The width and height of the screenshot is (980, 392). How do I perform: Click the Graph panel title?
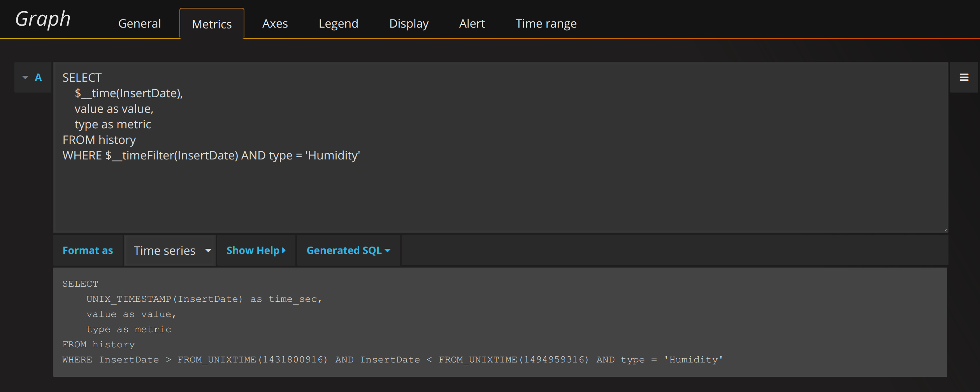pyautogui.click(x=43, y=19)
